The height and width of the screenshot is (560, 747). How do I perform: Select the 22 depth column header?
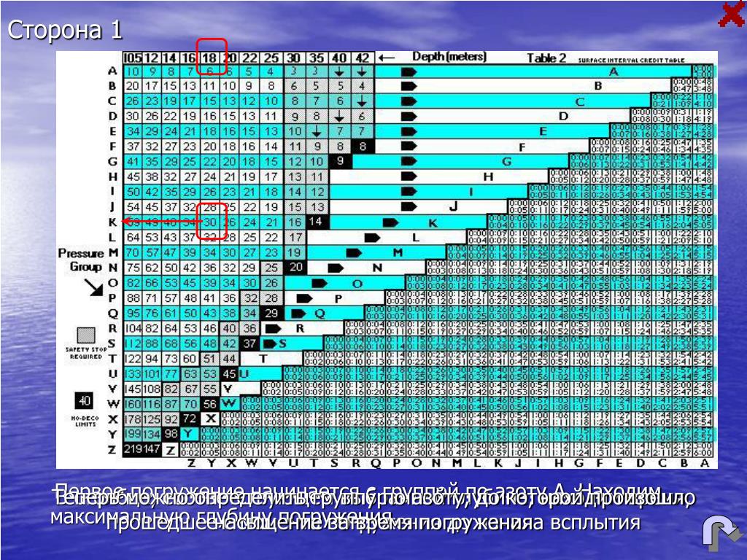pyautogui.click(x=249, y=58)
